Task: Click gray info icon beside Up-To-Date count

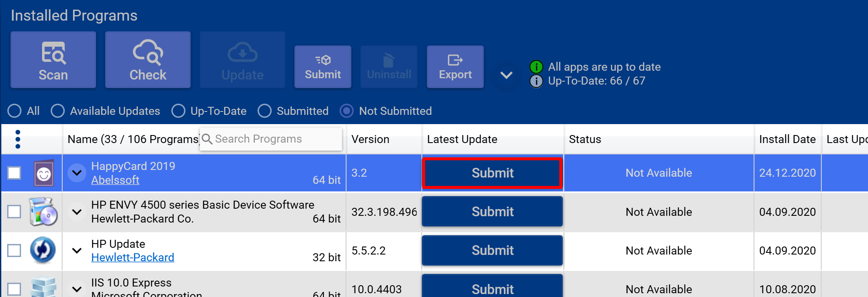Action: [x=536, y=81]
